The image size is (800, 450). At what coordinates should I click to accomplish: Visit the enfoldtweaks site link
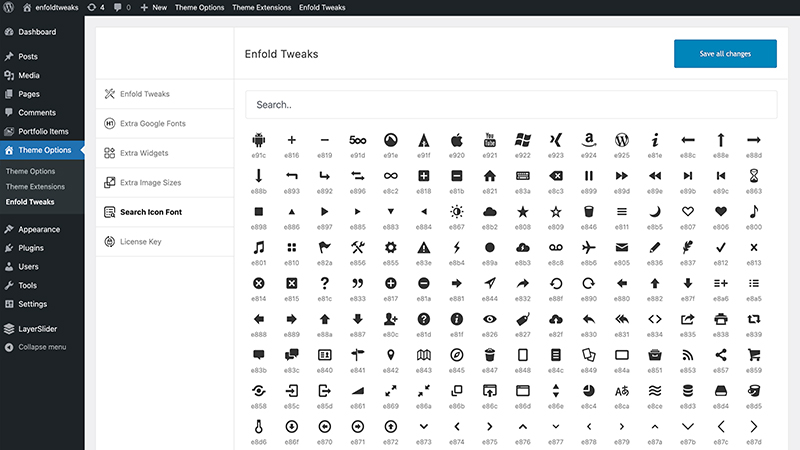51,8
